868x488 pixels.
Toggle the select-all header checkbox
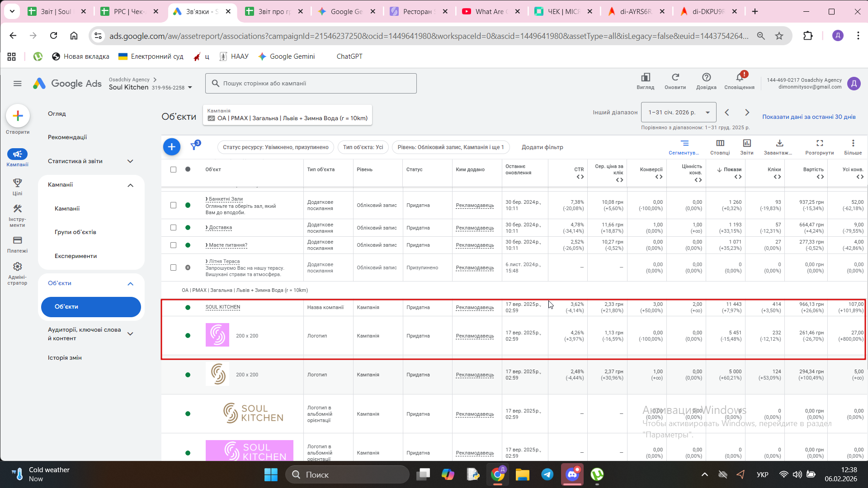click(173, 169)
